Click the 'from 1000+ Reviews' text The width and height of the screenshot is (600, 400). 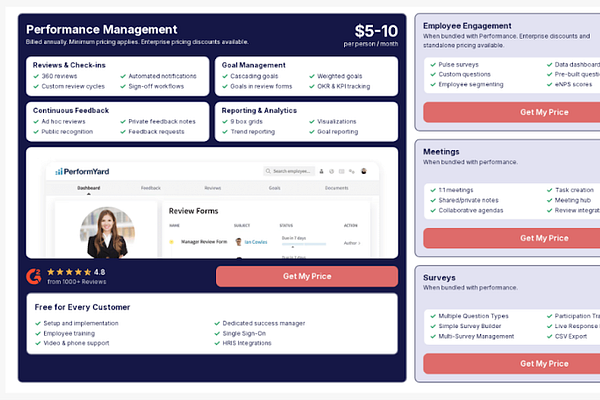pos(77,282)
